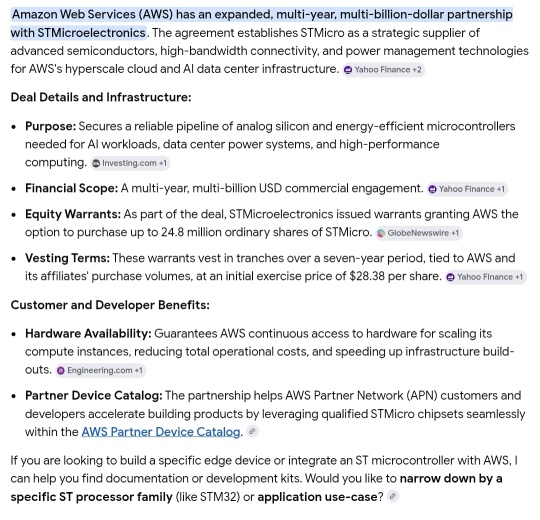Click the link icon after the application use-case question

[x=393, y=496]
